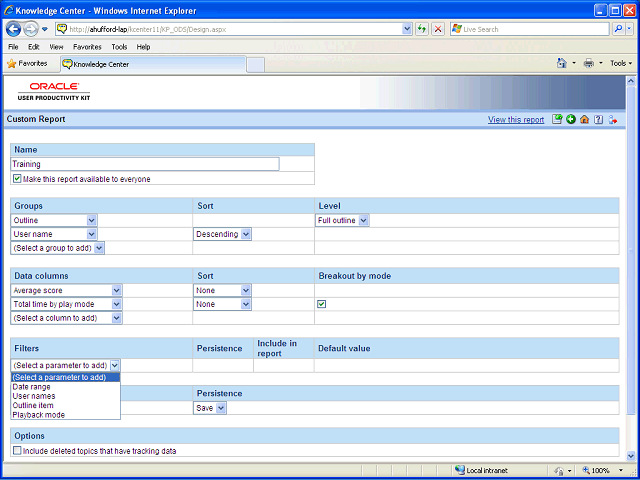
Task: Click the Oracle User Productivity Kit logo
Action: point(54,91)
